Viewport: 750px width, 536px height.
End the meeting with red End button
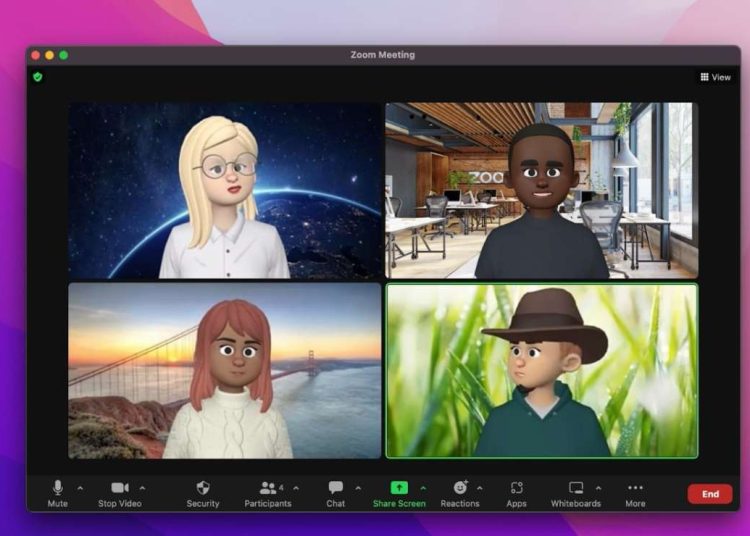(710, 494)
